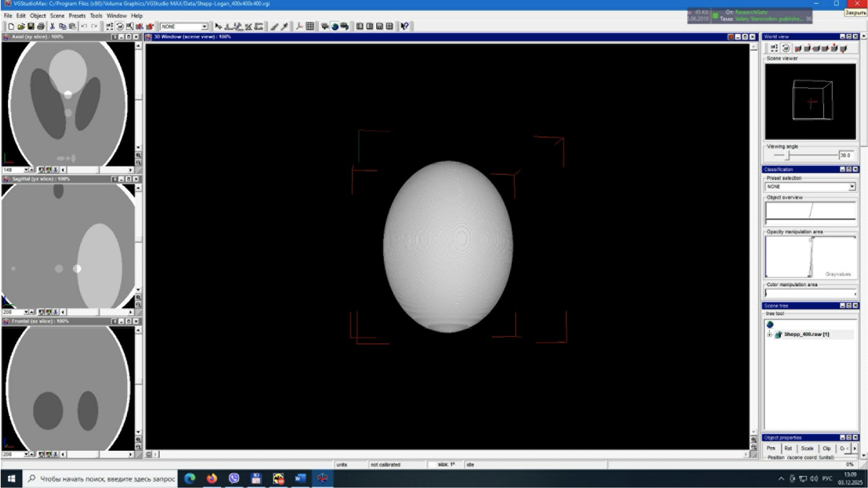The height and width of the screenshot is (488, 868).
Task: Click the Cut scissors icon
Action: [x=52, y=26]
